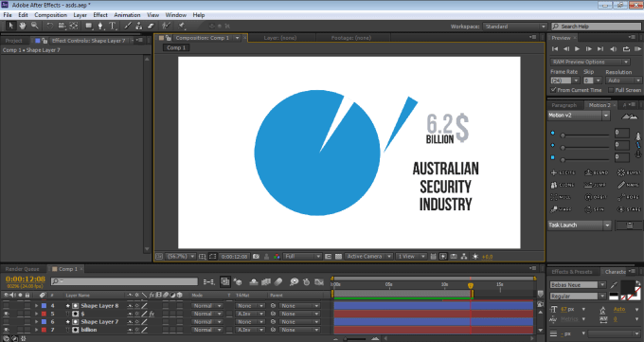The image size is (644, 342).
Task: Open RAM Preview Options dropdown
Action: tap(590, 63)
